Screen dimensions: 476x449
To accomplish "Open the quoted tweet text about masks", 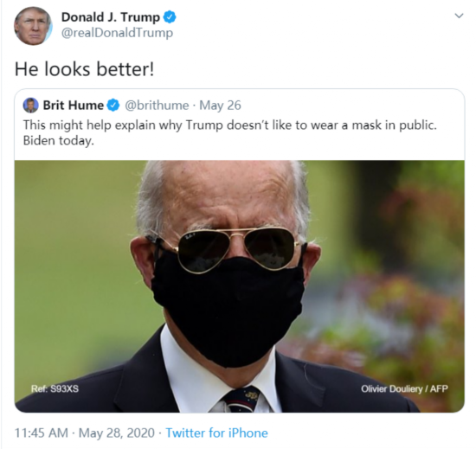I will pyautogui.click(x=230, y=133).
